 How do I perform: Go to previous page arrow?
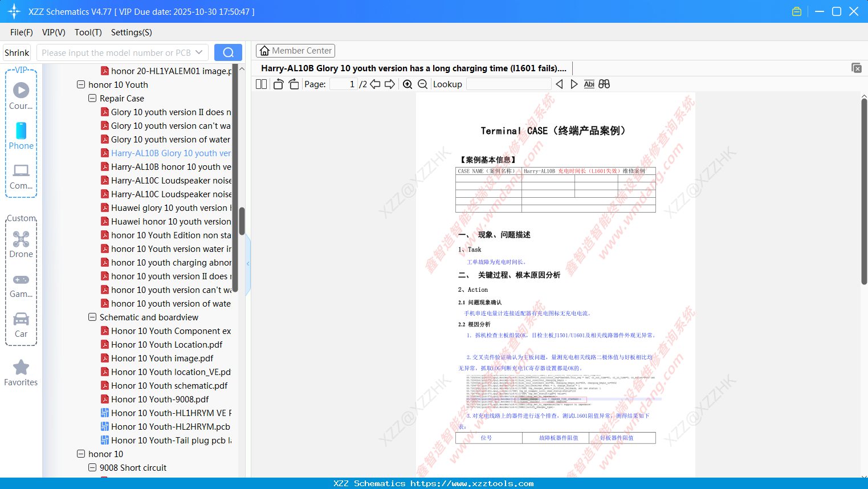(x=375, y=84)
